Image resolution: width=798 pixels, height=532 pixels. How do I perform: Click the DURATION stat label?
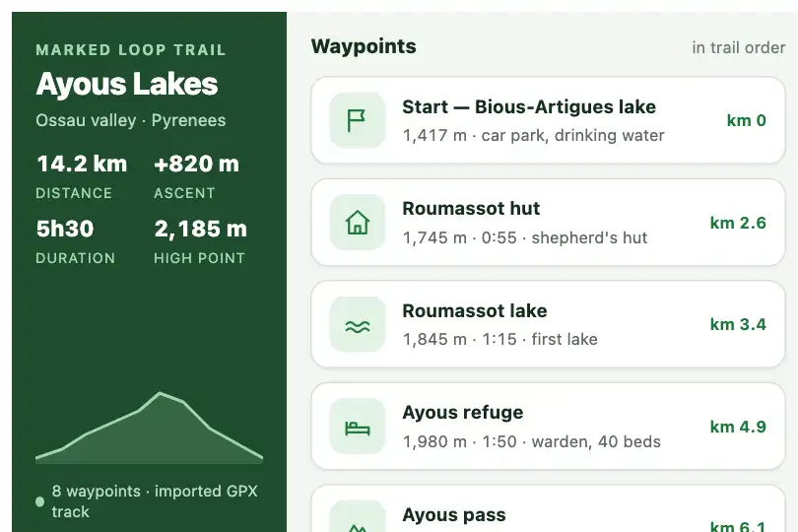click(75, 258)
